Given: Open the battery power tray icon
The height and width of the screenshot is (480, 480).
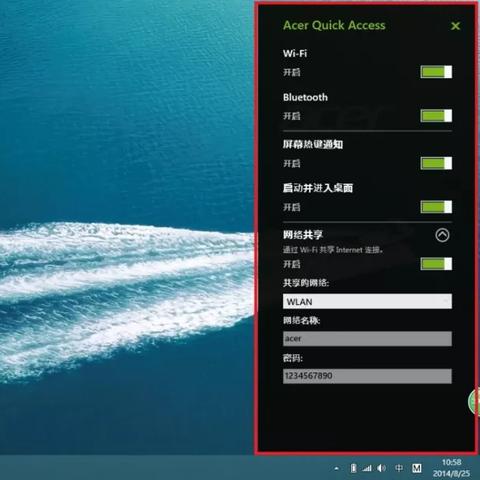Looking at the screenshot, I should click(x=353, y=468).
